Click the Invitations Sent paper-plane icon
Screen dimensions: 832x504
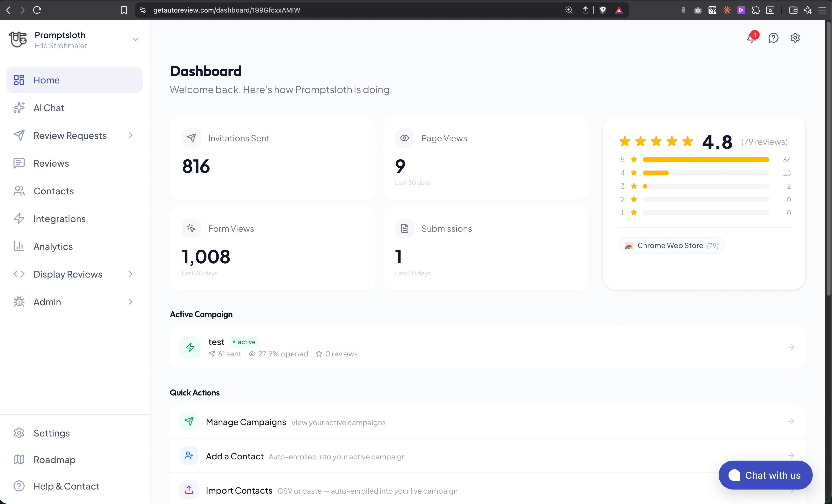(191, 138)
